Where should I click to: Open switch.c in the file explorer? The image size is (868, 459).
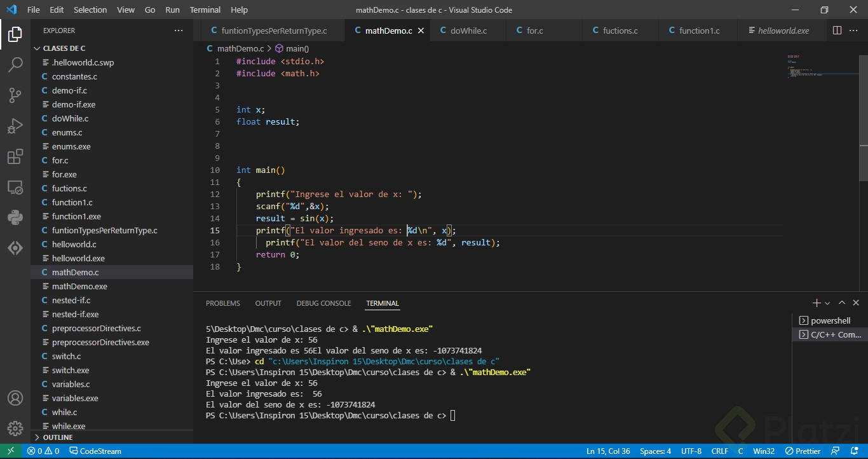(x=66, y=356)
